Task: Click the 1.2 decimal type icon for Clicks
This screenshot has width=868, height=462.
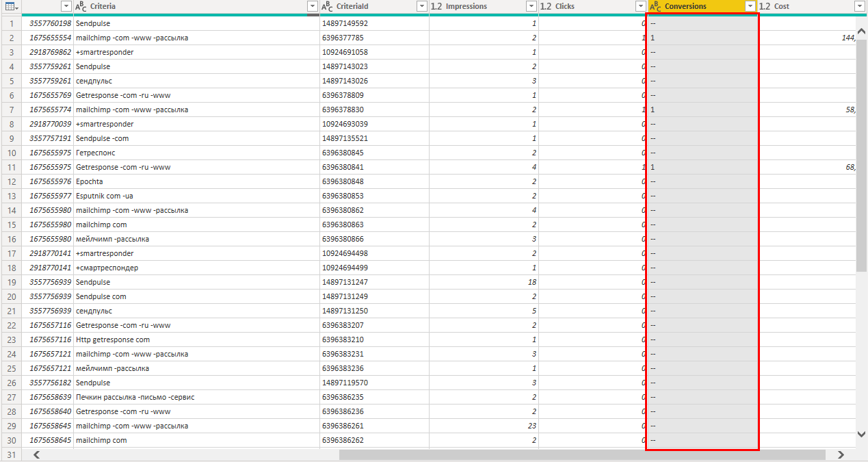Action: click(x=546, y=6)
